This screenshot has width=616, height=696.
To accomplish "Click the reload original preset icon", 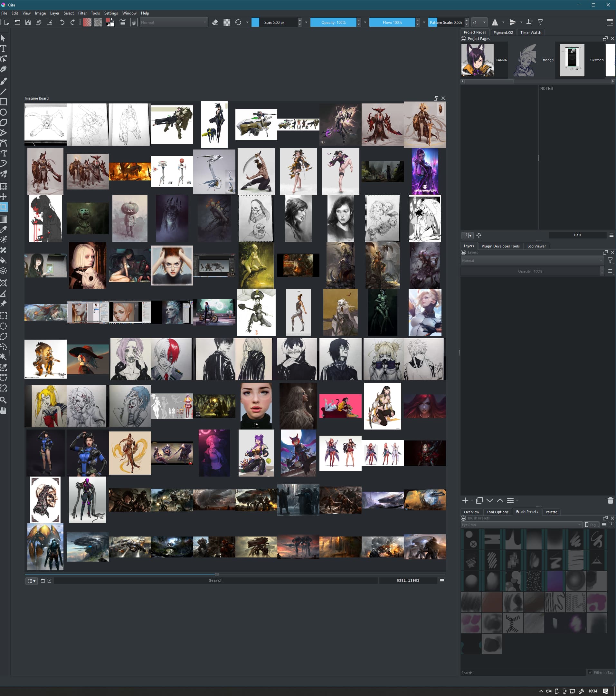I will tap(238, 23).
